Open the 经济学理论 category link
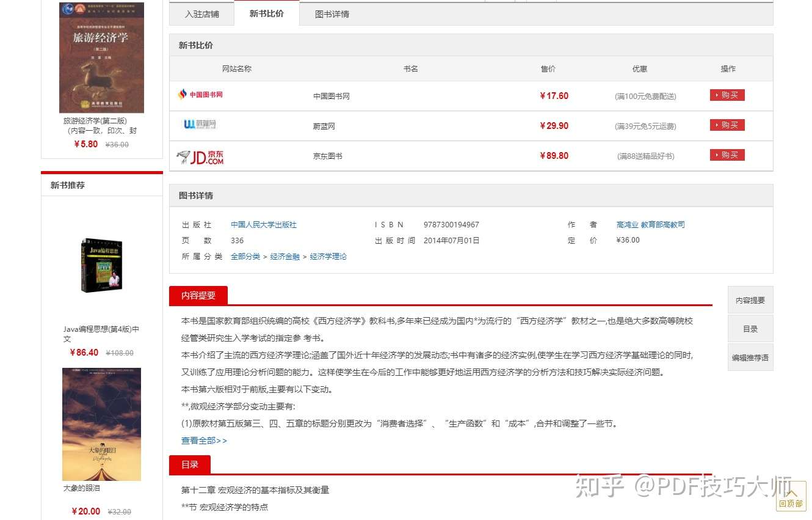812x520 pixels. pos(328,257)
